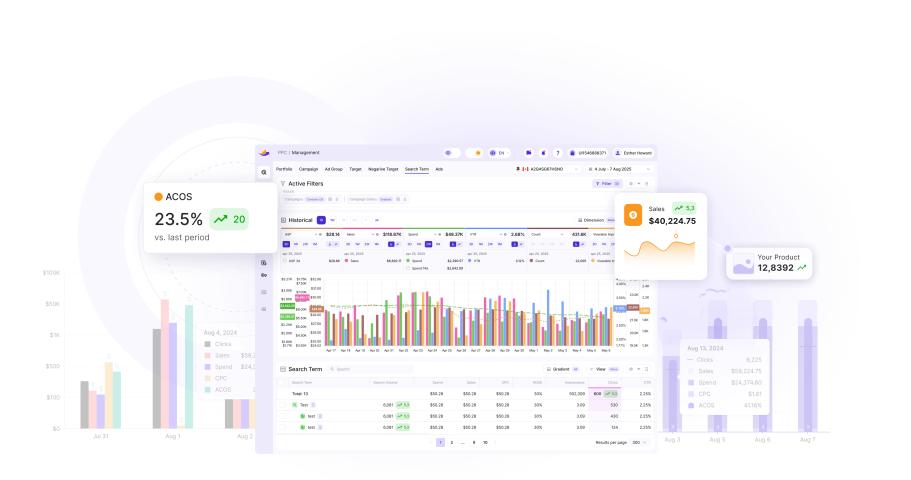
Task: Click the search icon in the left sidebar
Action: [264, 172]
